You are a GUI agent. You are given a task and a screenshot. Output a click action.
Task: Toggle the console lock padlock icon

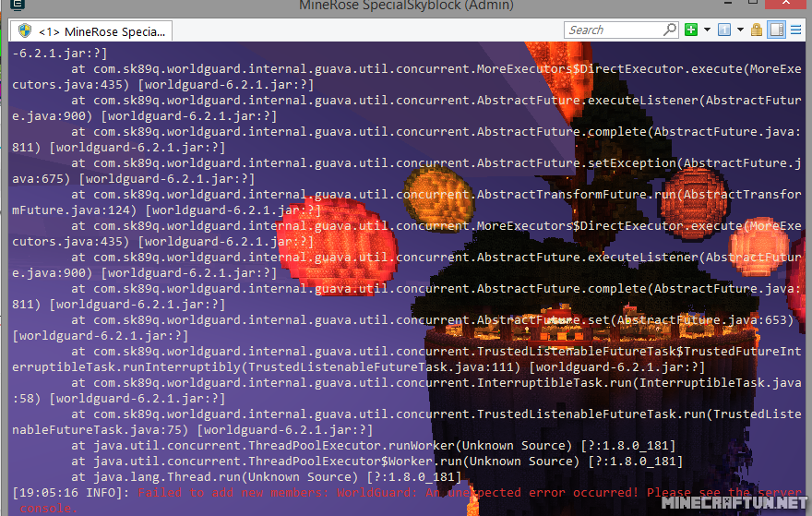[757, 30]
